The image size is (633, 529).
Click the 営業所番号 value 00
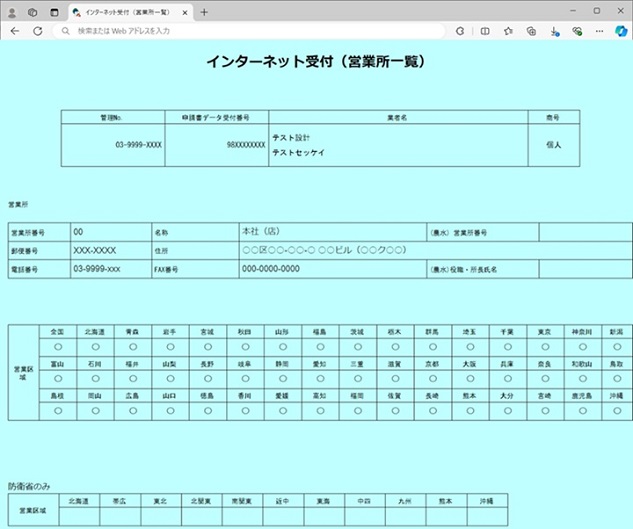point(78,232)
